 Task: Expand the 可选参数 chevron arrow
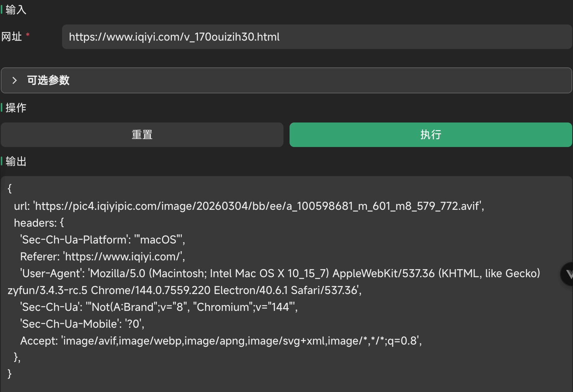tap(15, 80)
